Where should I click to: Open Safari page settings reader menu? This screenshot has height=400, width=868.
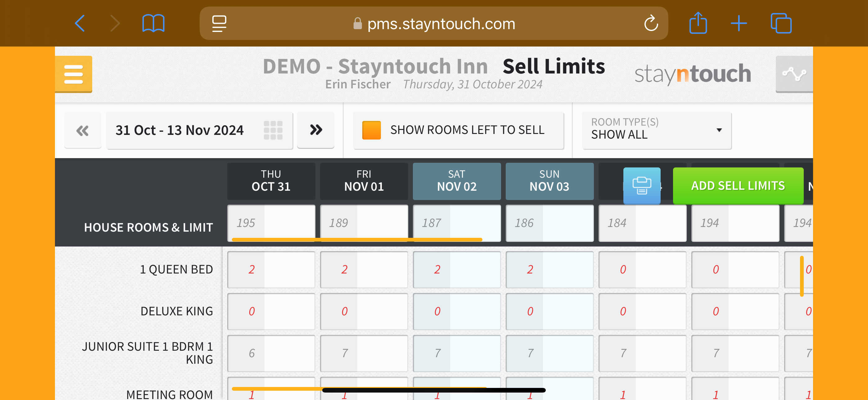coord(219,24)
